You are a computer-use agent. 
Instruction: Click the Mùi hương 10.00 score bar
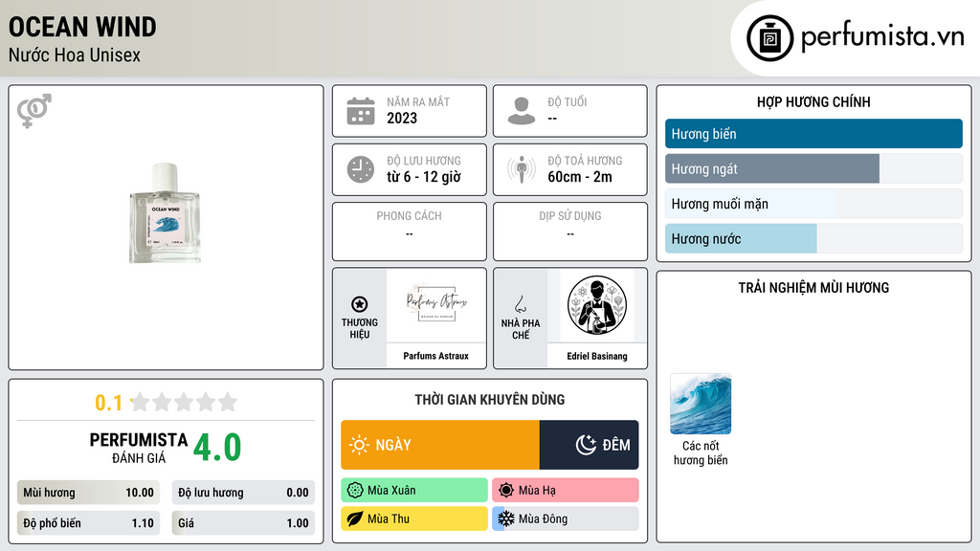[88, 493]
